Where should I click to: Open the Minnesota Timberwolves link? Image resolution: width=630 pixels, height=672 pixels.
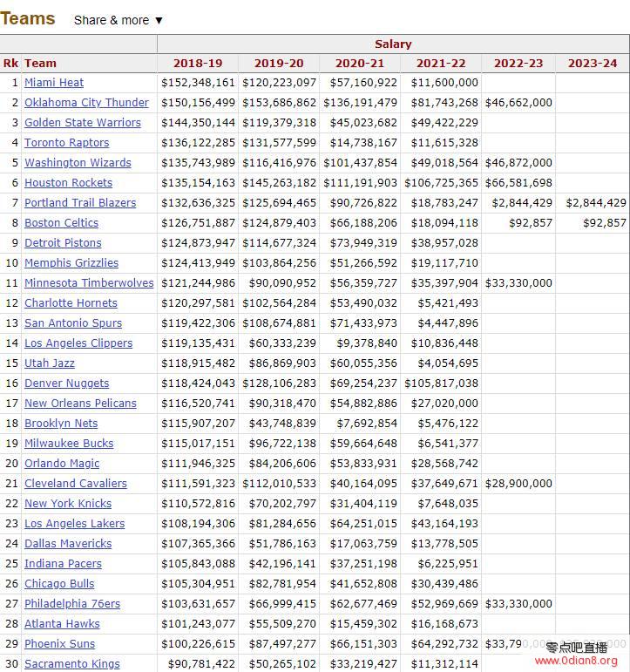(89, 283)
